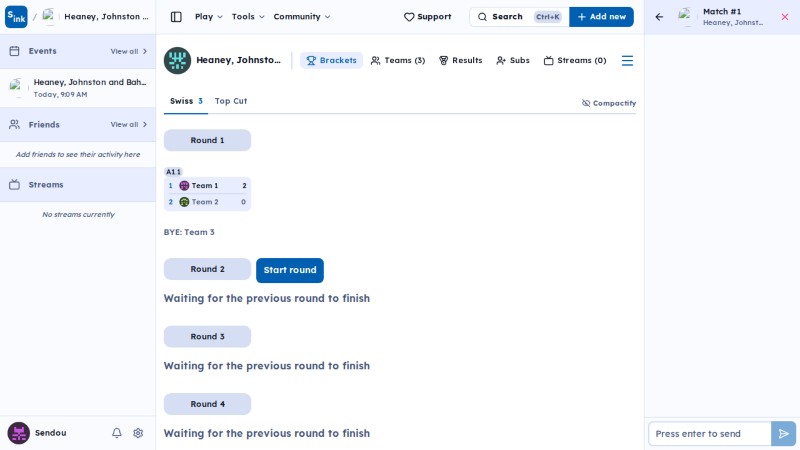The height and width of the screenshot is (450, 800).
Task: Click the Round 3 header
Action: click(207, 337)
